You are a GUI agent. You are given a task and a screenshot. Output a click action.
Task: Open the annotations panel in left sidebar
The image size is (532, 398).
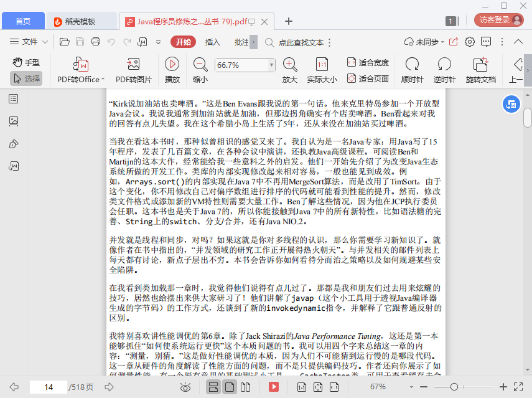pyautogui.click(x=14, y=144)
